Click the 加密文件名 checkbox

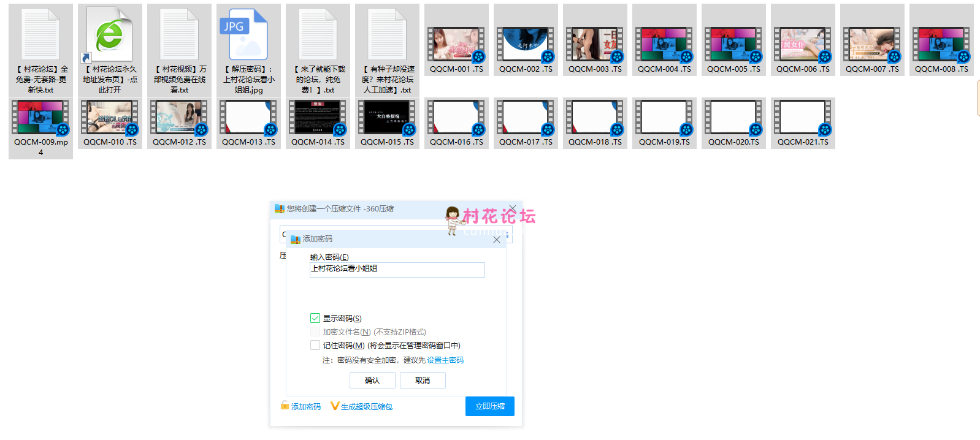(x=315, y=332)
